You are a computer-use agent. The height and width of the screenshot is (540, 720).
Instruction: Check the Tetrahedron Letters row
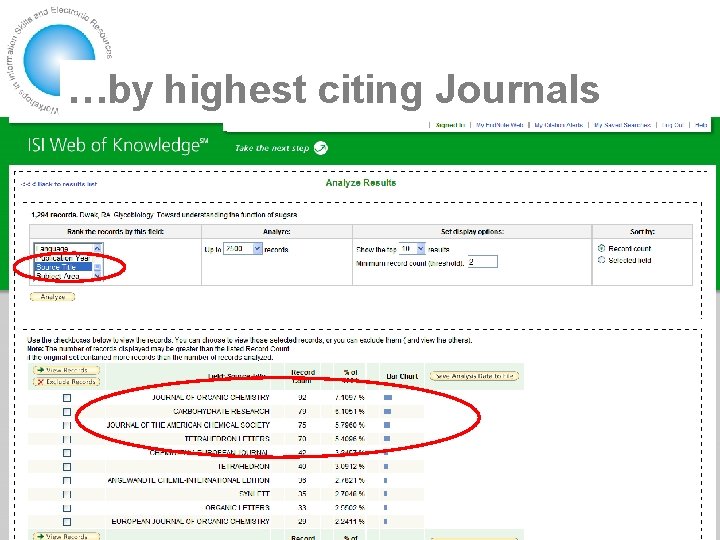tap(67, 439)
